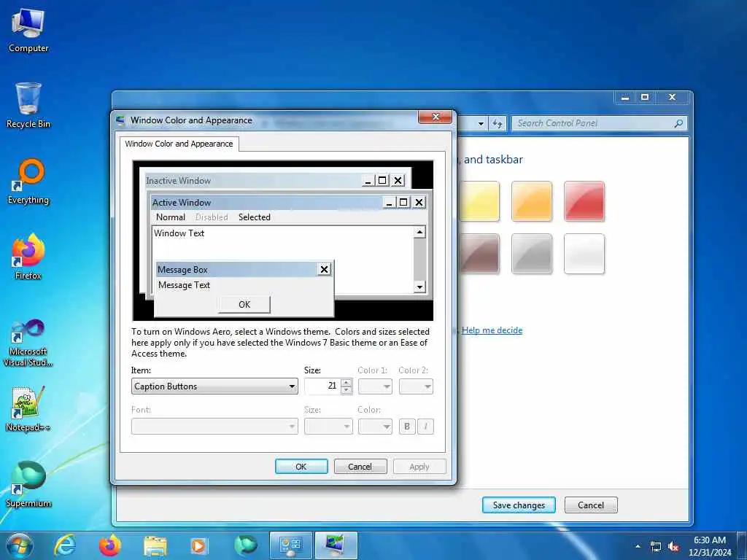Open the Item dropdown showing Caption Buttons
747x560 pixels.
coord(214,386)
